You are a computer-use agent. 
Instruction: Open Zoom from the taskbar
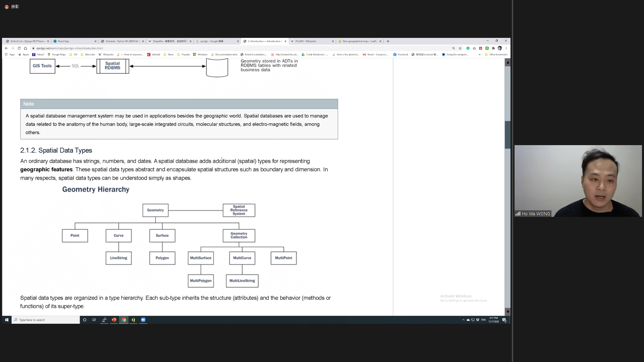[x=143, y=320]
